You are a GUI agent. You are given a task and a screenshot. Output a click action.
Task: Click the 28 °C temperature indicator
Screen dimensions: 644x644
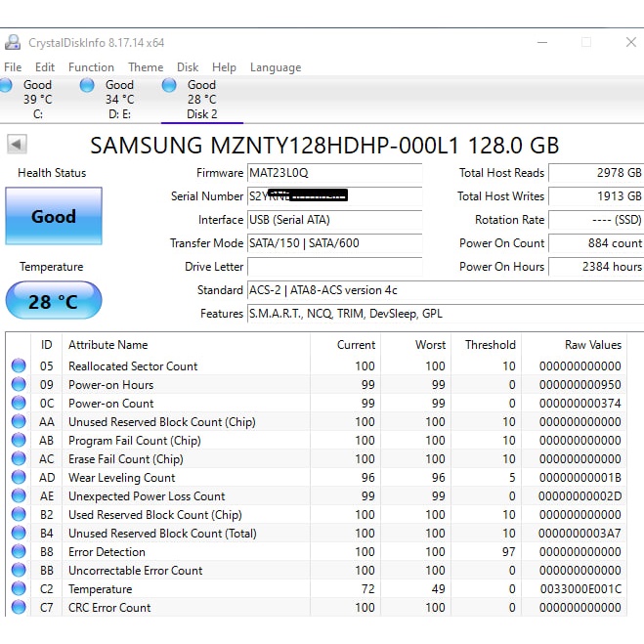(53, 301)
